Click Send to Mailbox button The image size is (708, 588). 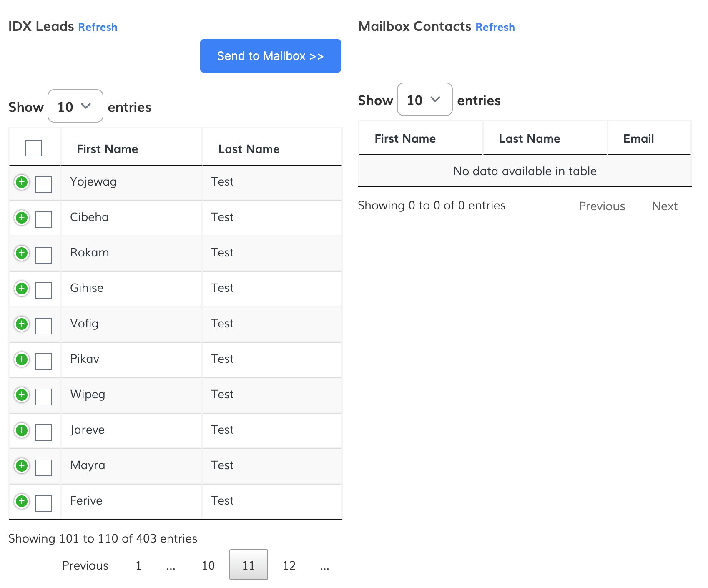(x=270, y=56)
